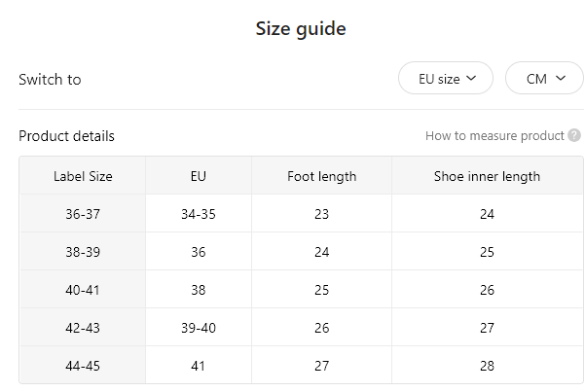Viewport: 585px width, 392px height.
Task: Click the Label Size column header
Action: [83, 176]
